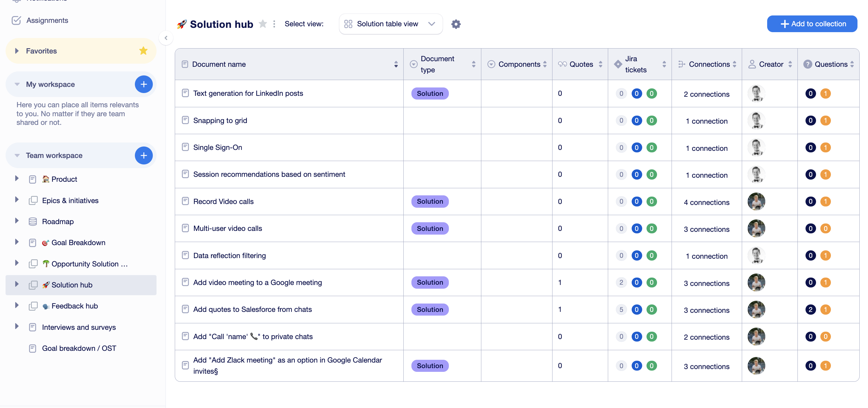Screen dimensions: 868x408
Task: Click the plus button in My workspace
Action: point(143,84)
